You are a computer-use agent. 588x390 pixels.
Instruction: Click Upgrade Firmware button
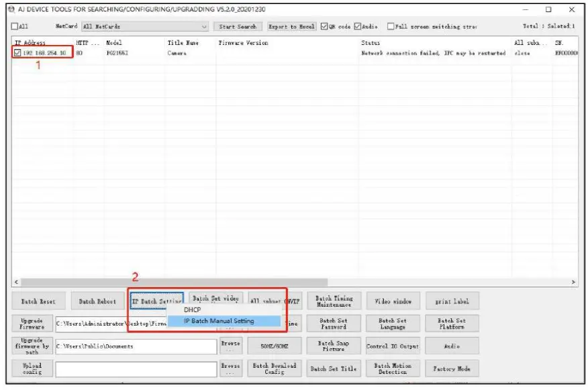point(32,324)
